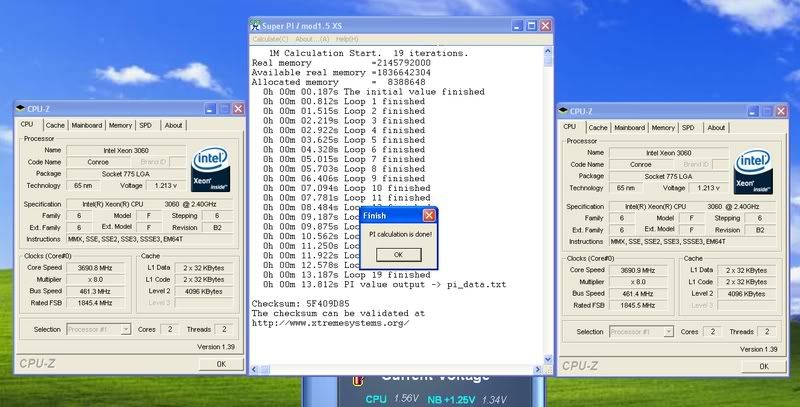Click the up arrow of Super PI vertical scrollbar

tap(548, 51)
